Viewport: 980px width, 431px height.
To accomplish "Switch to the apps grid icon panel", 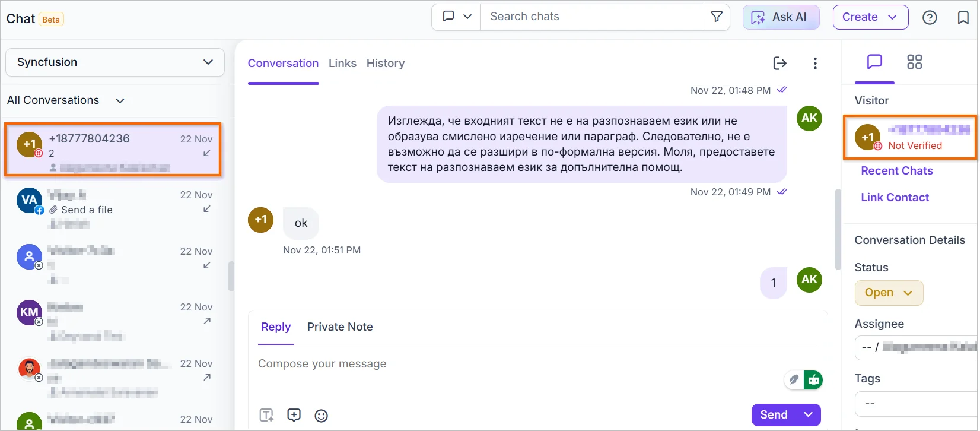I will tap(914, 62).
